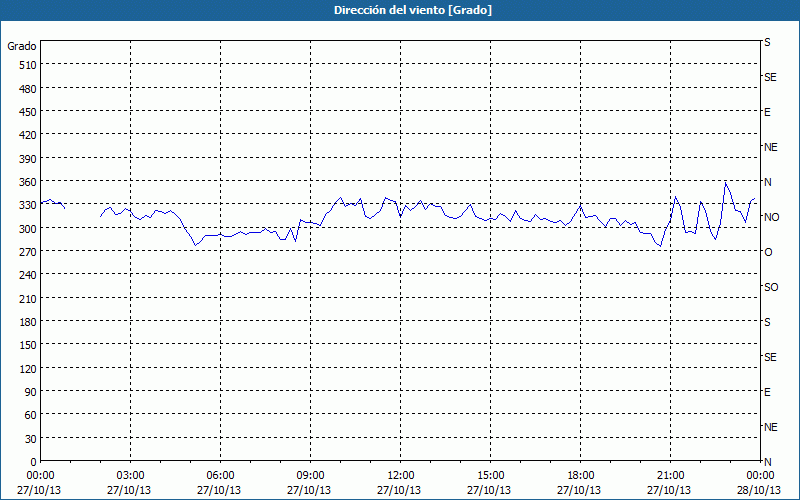Pick the 360 tick label on the left axis
The width and height of the screenshot is (800, 500).
pos(28,182)
